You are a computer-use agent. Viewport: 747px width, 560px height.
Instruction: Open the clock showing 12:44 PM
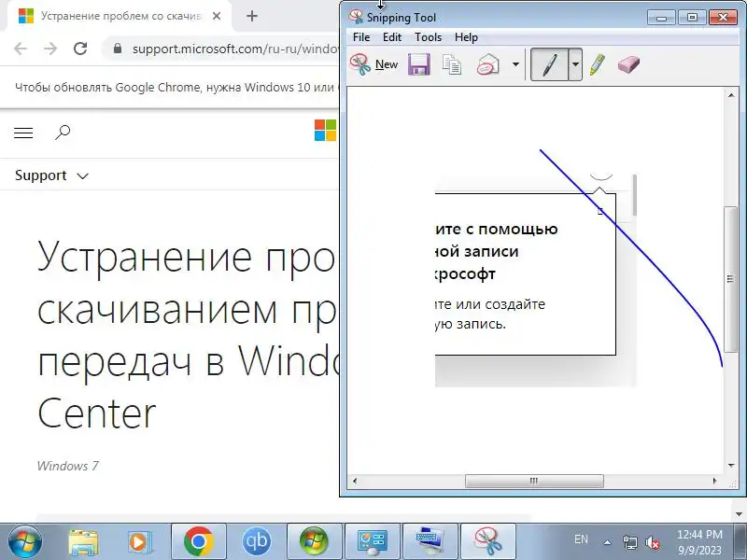tap(699, 542)
